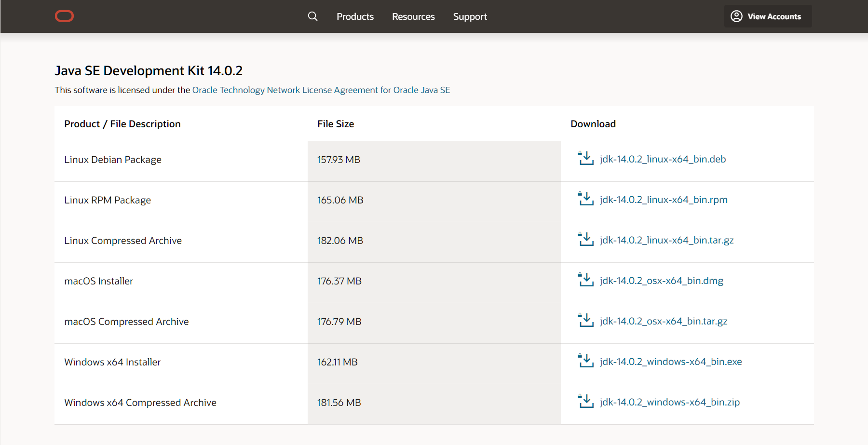Click the Java SE Development Kit 14.0.2 heading
Image resolution: width=868 pixels, height=445 pixels.
[149, 71]
